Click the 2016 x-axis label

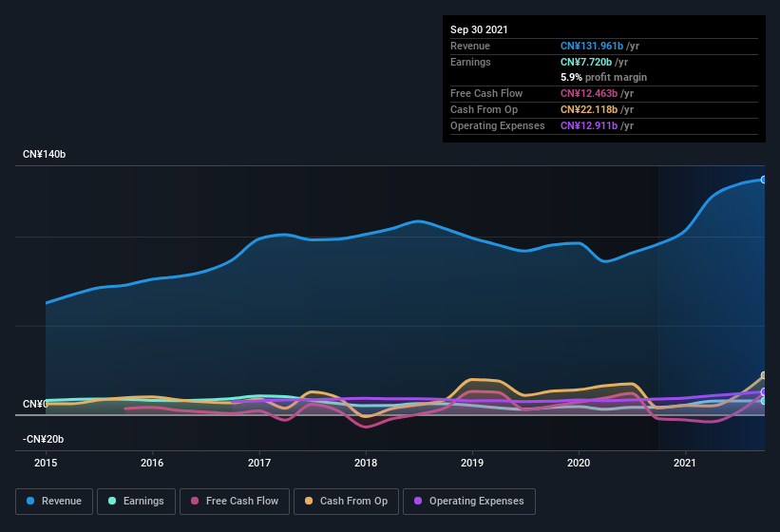[152, 463]
